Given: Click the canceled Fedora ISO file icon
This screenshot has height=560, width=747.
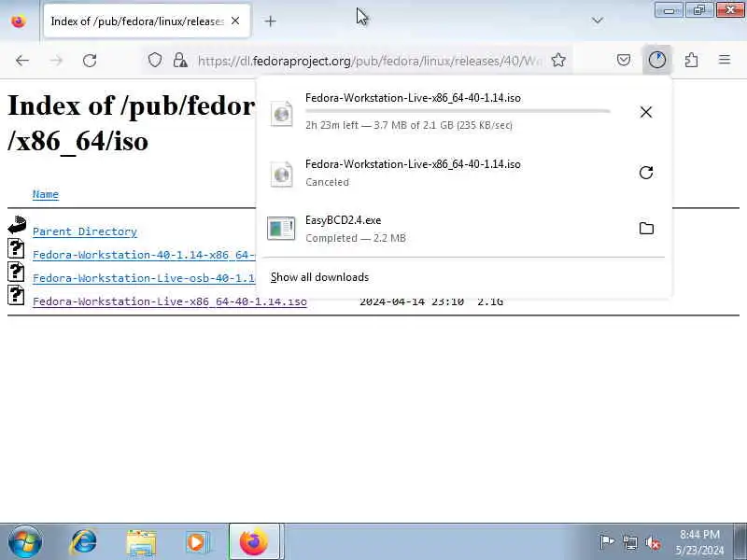Looking at the screenshot, I should click(x=282, y=174).
